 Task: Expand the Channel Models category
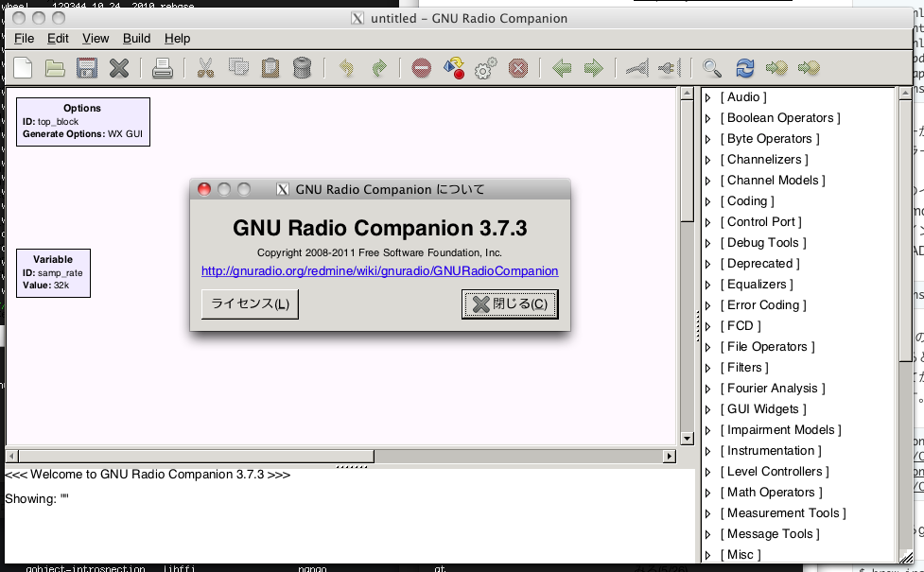pos(708,181)
